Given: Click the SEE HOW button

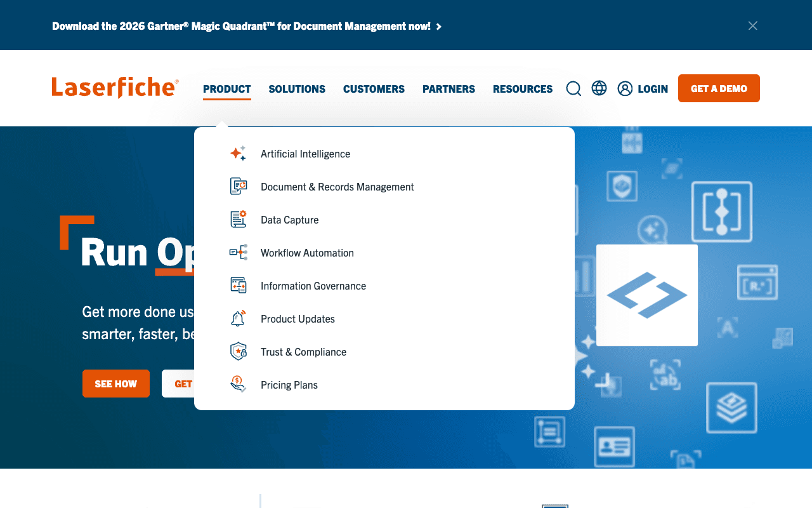Looking at the screenshot, I should tap(116, 384).
